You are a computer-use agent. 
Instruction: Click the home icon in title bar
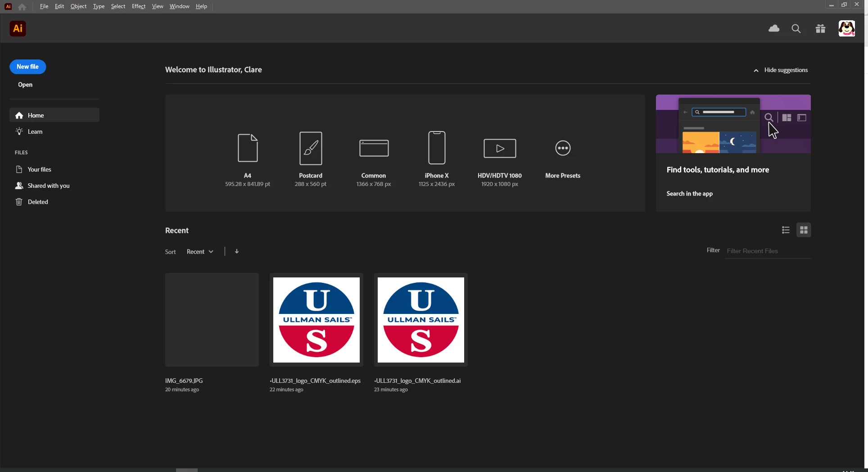pos(22,7)
